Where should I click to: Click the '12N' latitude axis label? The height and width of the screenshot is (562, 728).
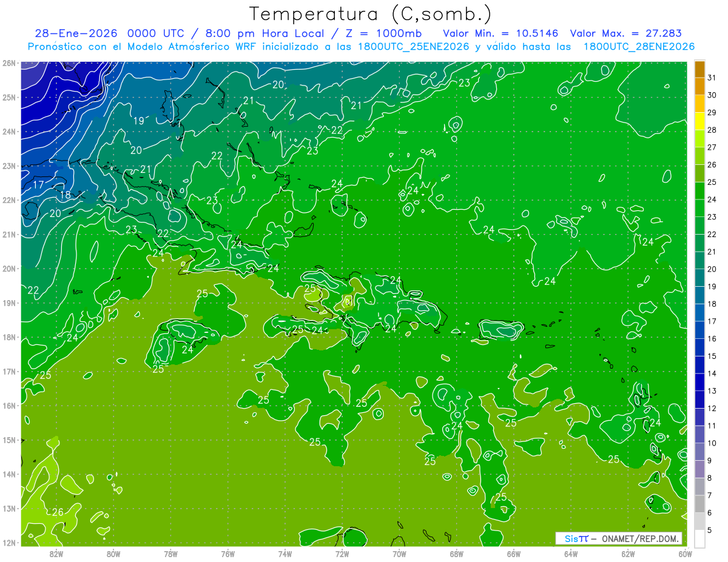8,543
